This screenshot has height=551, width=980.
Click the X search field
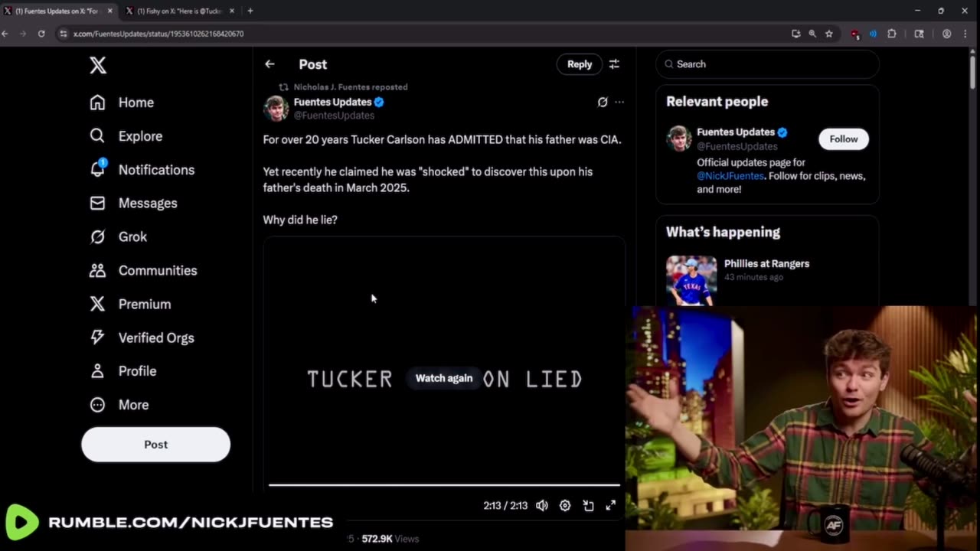(767, 64)
